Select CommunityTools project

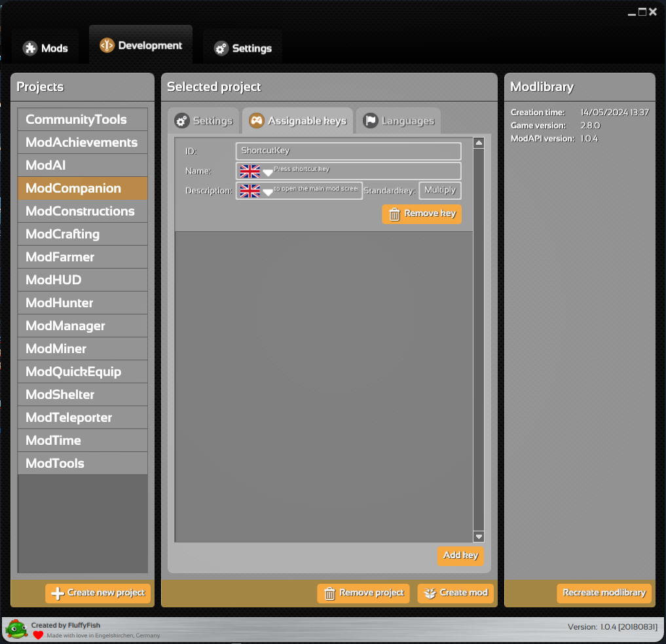pyautogui.click(x=83, y=119)
